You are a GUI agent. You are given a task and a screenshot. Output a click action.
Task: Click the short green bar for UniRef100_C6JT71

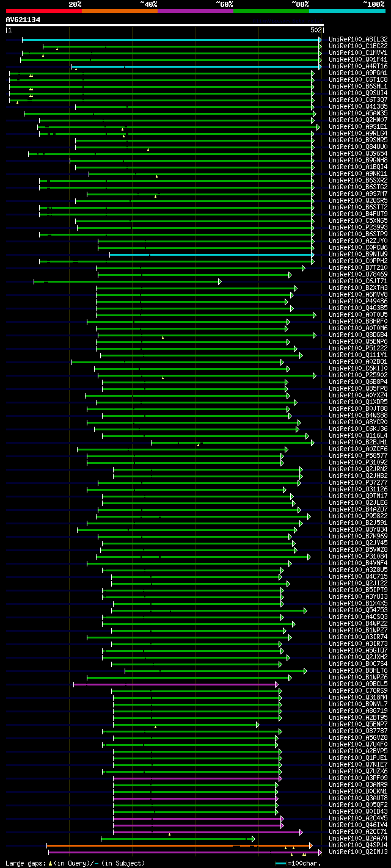pyautogui.click(x=128, y=281)
